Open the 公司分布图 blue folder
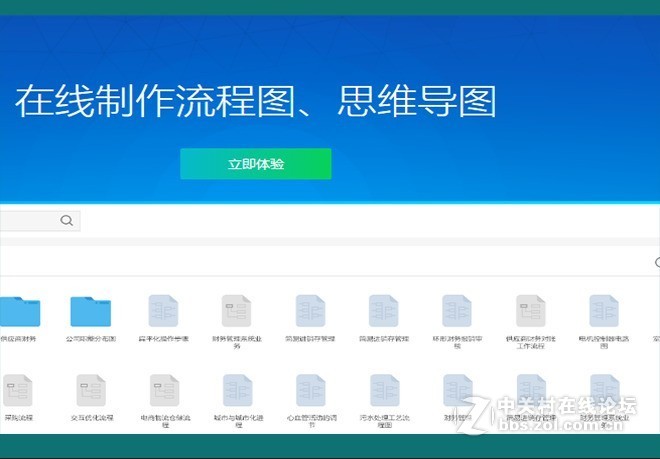Viewport: 660px width, 459px height. pos(90,311)
